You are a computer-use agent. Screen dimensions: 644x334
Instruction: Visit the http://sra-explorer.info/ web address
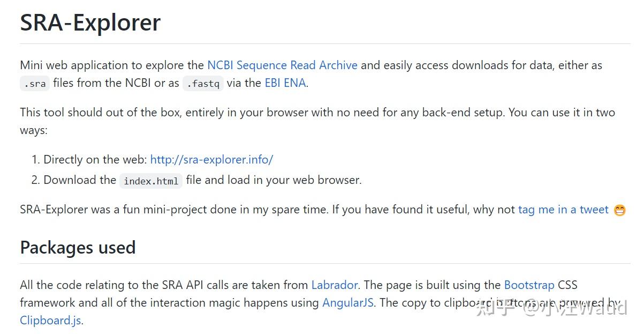211,159
